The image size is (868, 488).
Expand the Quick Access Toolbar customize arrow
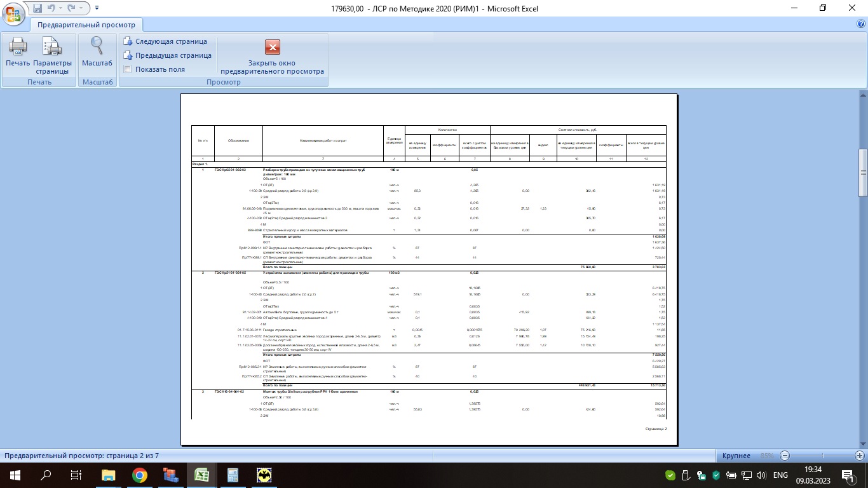[x=97, y=8]
